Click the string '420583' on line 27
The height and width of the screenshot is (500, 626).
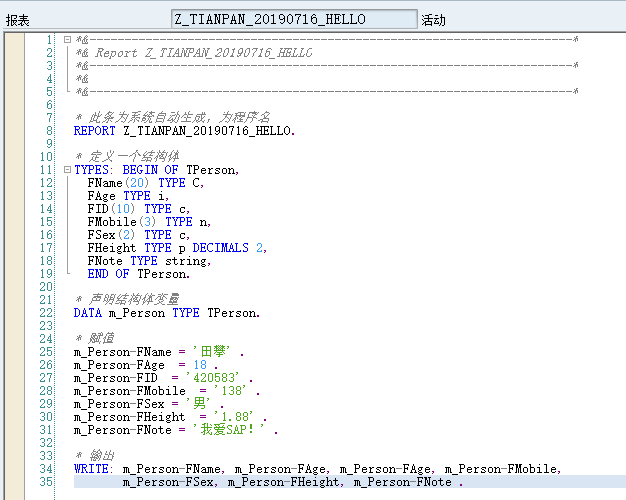tap(212, 378)
